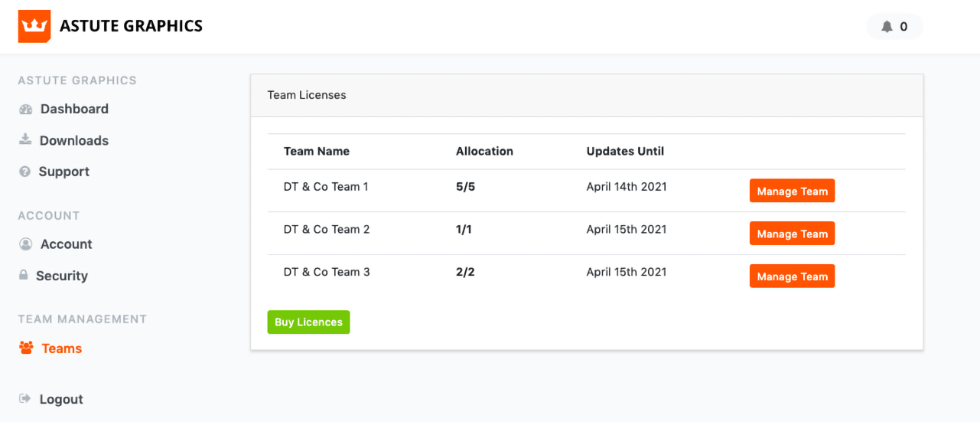Click the Teams people group icon
This screenshot has height=422, width=980.
coord(27,348)
